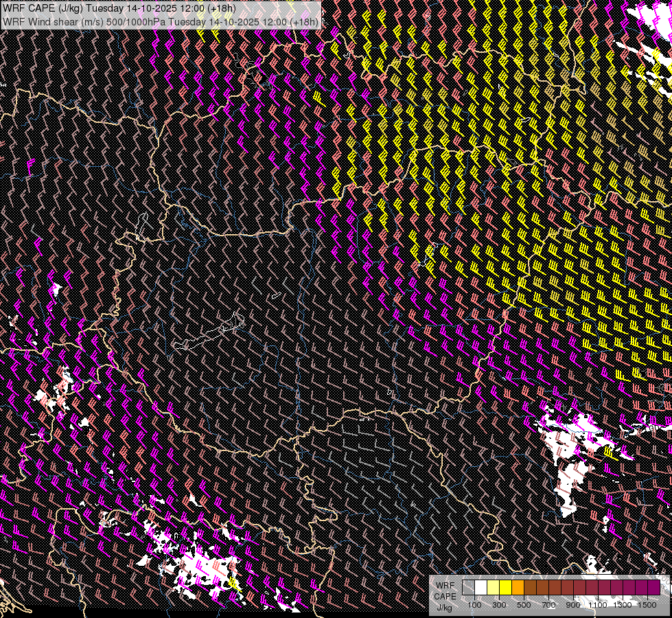
Task: Click the 1500 label on legend scale
Action: 647,605
